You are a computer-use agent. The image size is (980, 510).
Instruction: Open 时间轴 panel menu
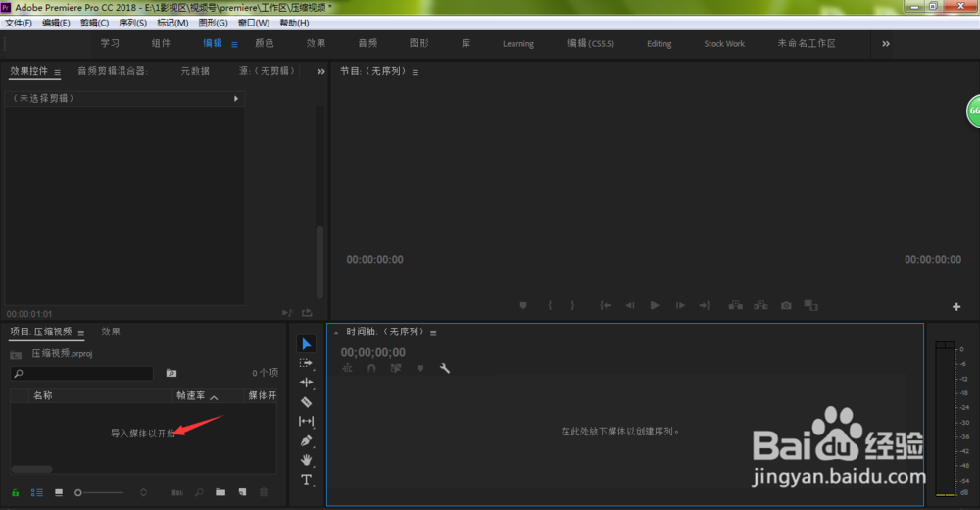(x=433, y=333)
